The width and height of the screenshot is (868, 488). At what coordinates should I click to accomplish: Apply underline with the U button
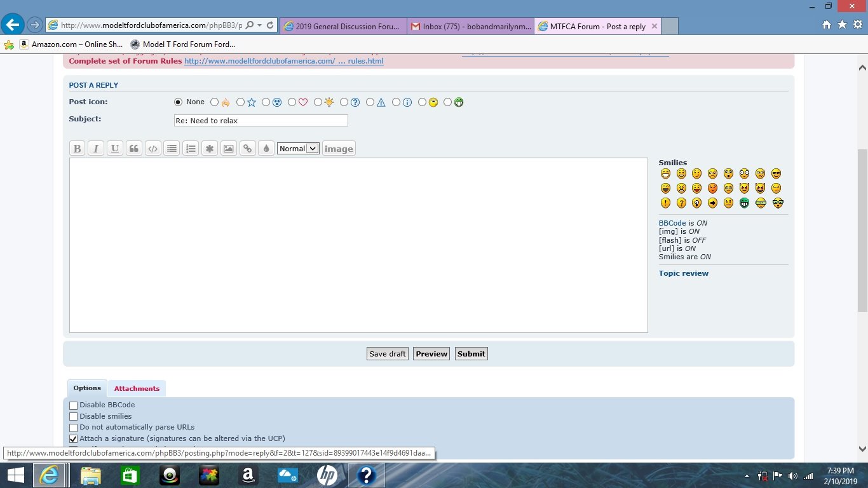click(x=115, y=149)
